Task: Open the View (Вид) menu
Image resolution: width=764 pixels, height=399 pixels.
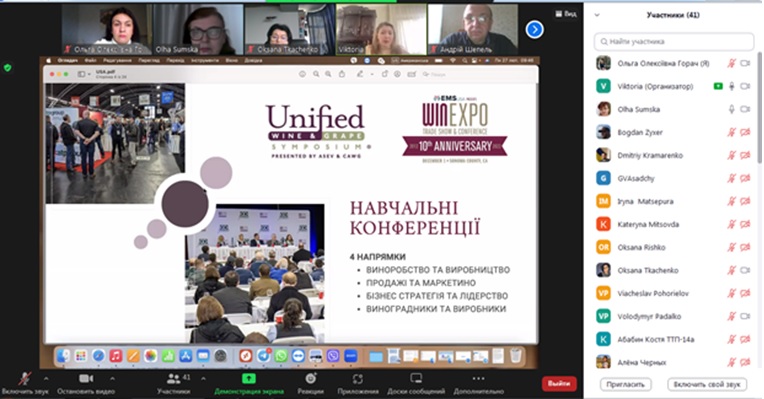Action: (x=566, y=14)
